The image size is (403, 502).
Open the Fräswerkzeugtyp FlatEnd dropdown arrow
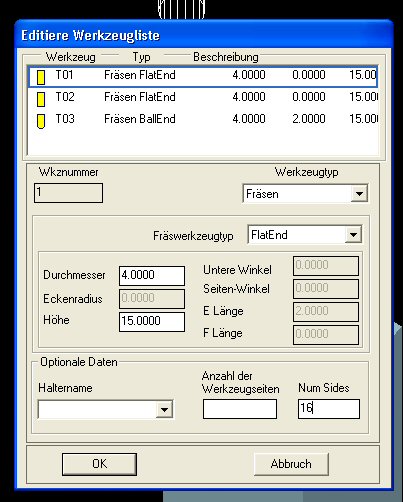[x=353, y=235]
